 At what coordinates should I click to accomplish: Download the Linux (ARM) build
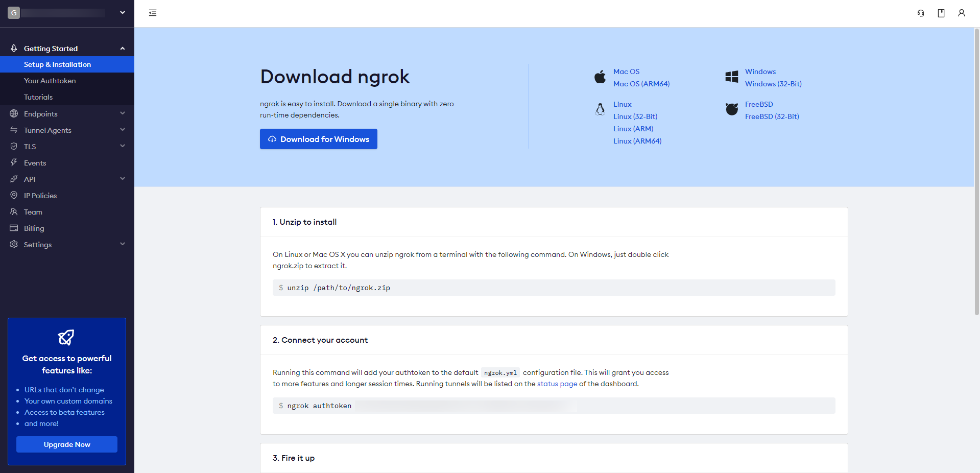633,129
